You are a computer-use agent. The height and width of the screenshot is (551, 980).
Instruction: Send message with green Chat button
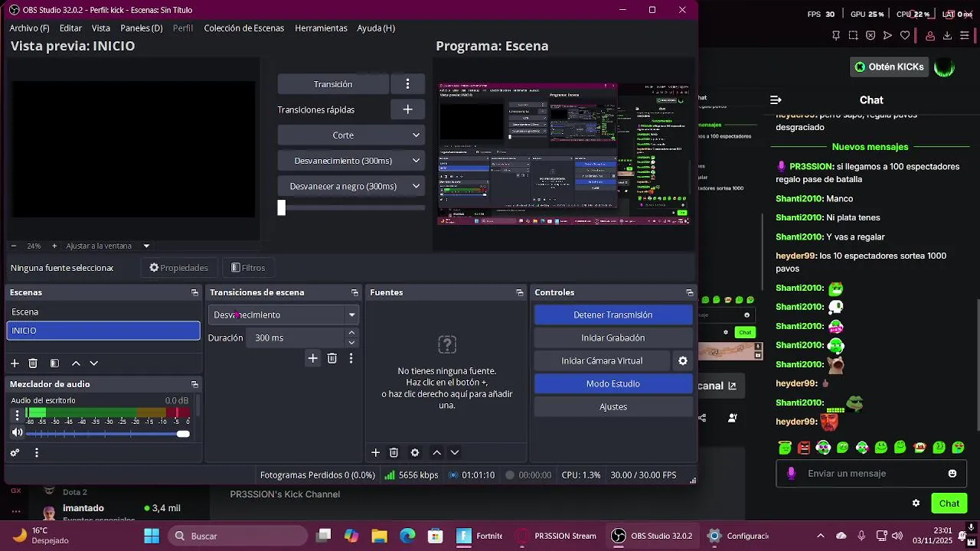pos(949,503)
